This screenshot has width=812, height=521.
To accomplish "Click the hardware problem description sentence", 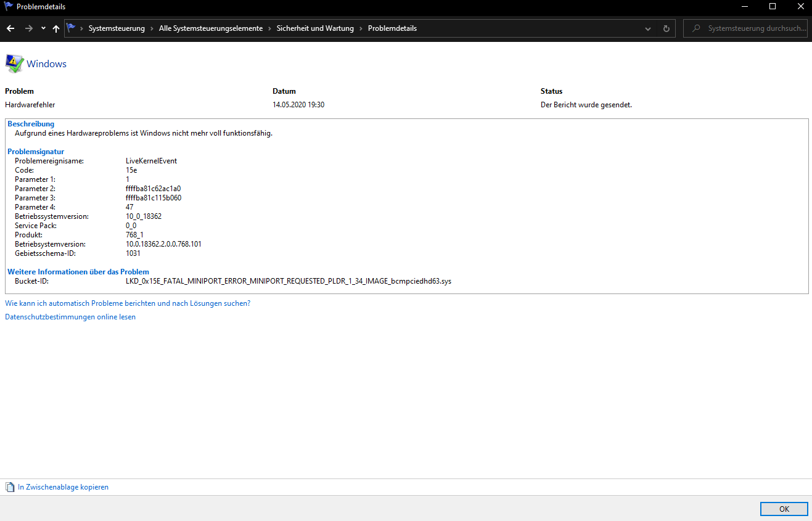I will pos(144,133).
